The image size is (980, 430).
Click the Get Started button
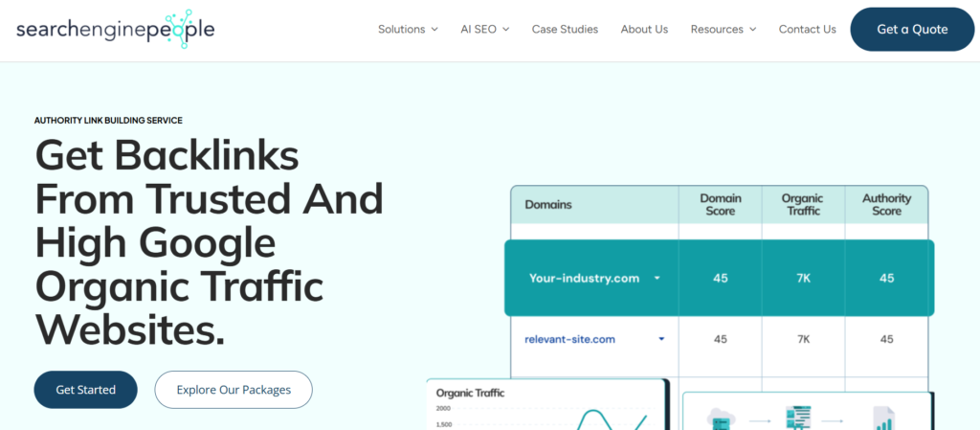(x=86, y=390)
